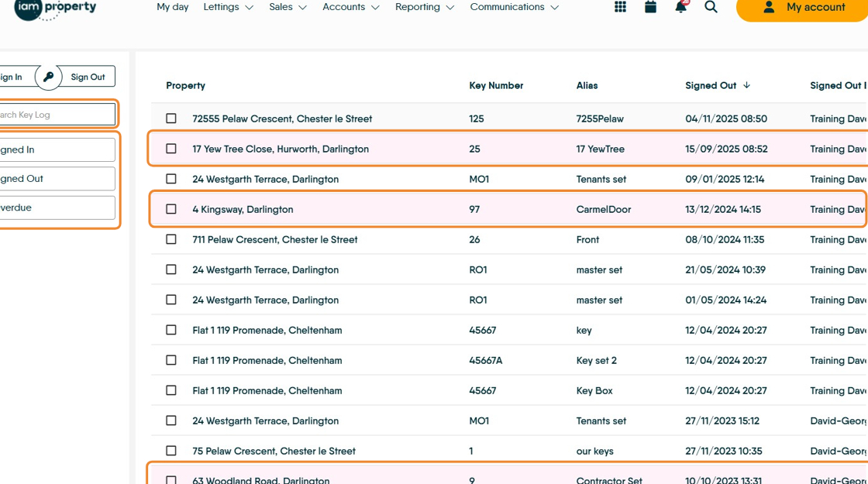Click alias Front
This screenshot has height=484, width=868.
pos(587,239)
